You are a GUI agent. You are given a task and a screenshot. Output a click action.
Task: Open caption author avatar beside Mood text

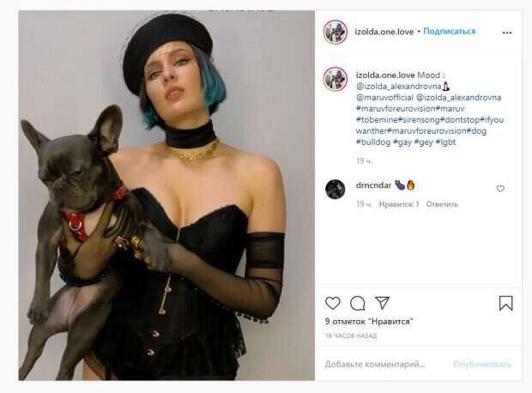pos(336,79)
